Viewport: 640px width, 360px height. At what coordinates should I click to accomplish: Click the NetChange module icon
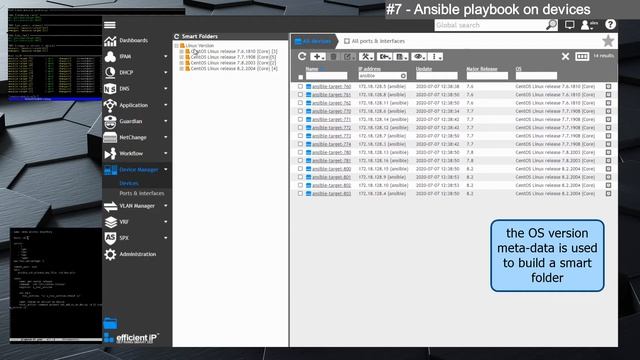(110, 138)
